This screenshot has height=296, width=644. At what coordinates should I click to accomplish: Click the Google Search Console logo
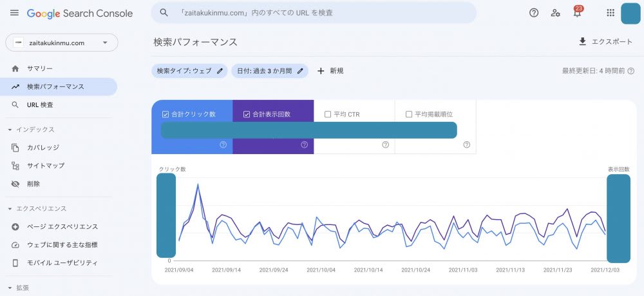[80, 13]
